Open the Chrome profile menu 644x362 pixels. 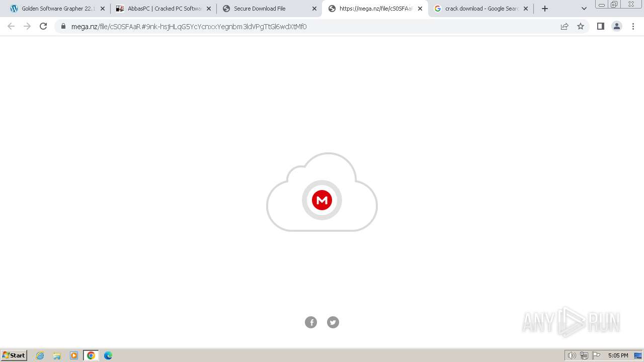[x=617, y=26]
